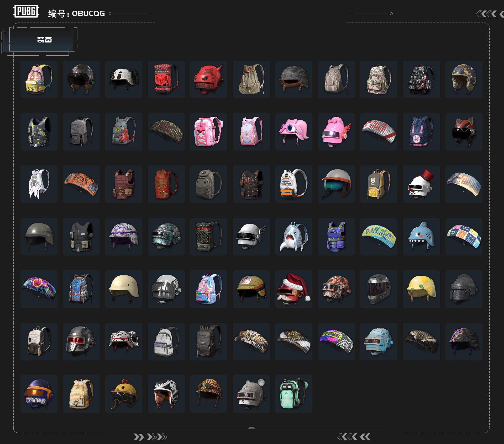504x444 pixels.
Task: Pick the pink corset-laced backpack
Action: click(209, 132)
